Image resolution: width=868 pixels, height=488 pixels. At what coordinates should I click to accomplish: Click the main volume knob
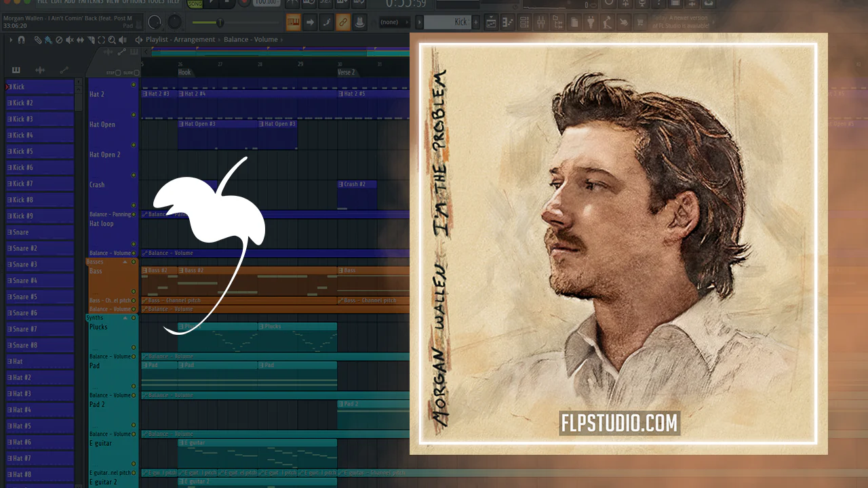[x=155, y=22]
